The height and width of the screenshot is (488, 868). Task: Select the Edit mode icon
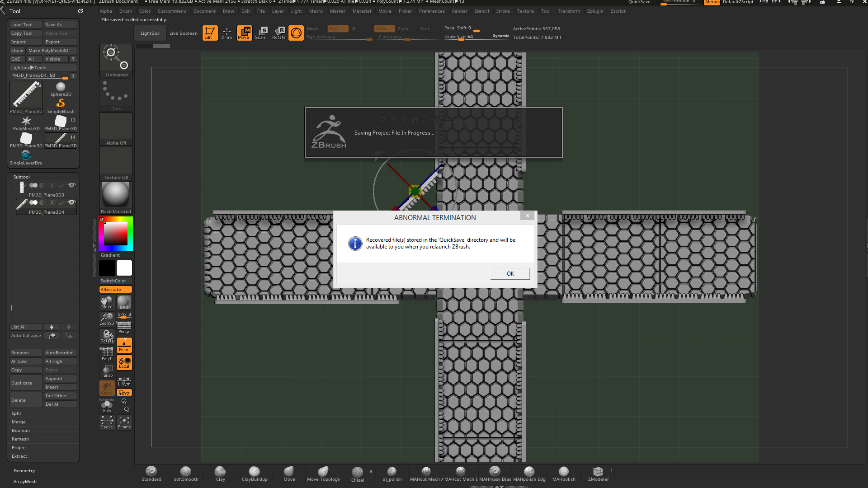[210, 33]
